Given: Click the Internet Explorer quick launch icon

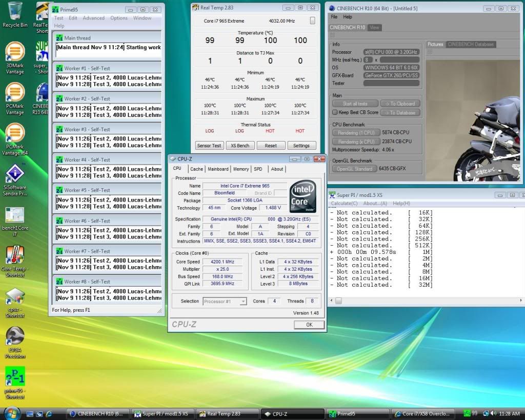Looking at the screenshot, I should [x=49, y=414].
